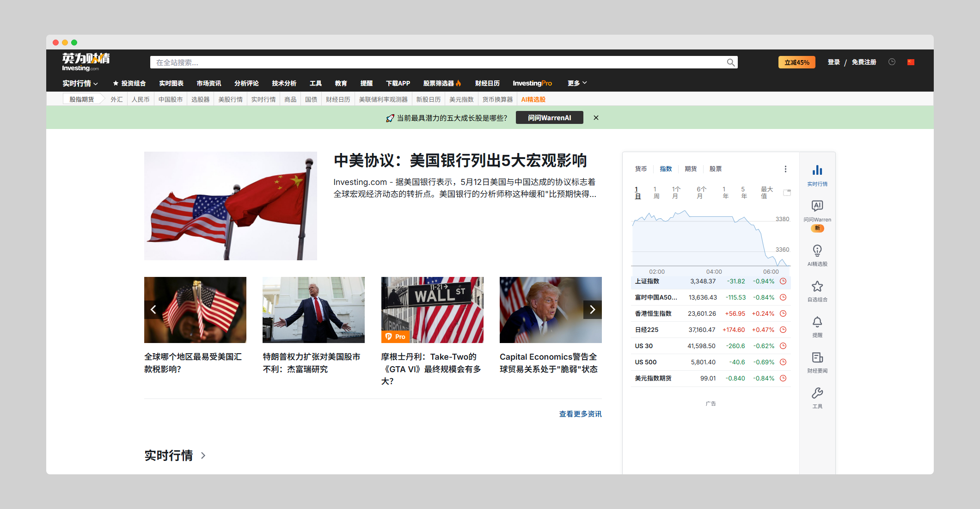Switch to the 股票 widget tab

pos(716,169)
